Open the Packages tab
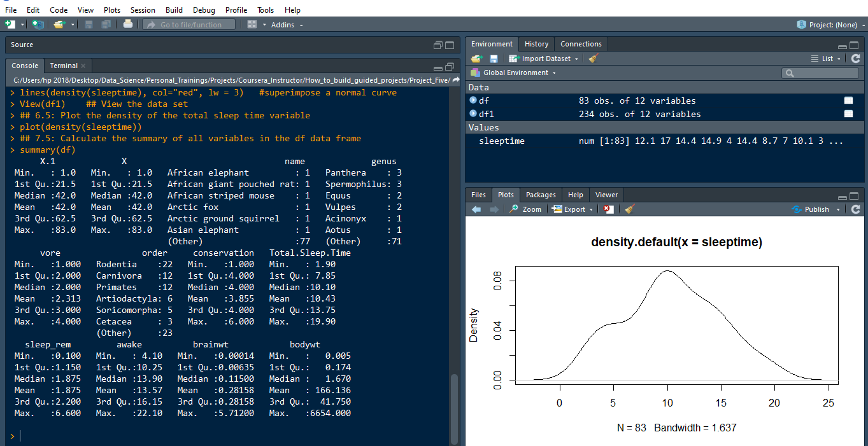The image size is (868, 446). 541,195
